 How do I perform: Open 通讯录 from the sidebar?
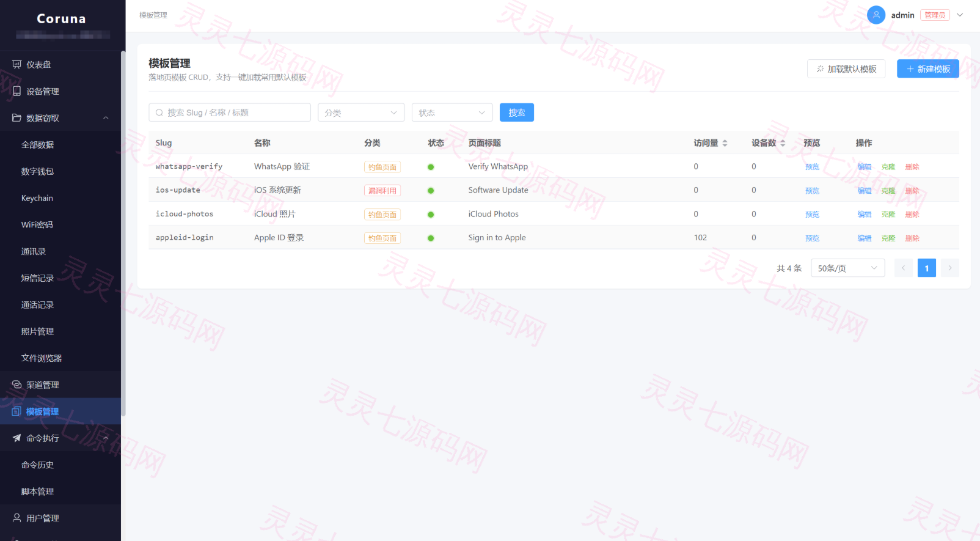pyautogui.click(x=34, y=251)
